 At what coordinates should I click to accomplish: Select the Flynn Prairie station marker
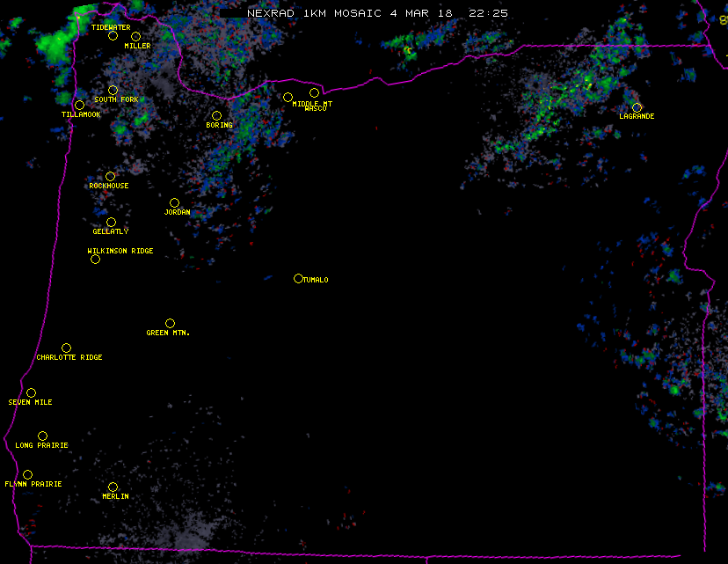click(27, 475)
